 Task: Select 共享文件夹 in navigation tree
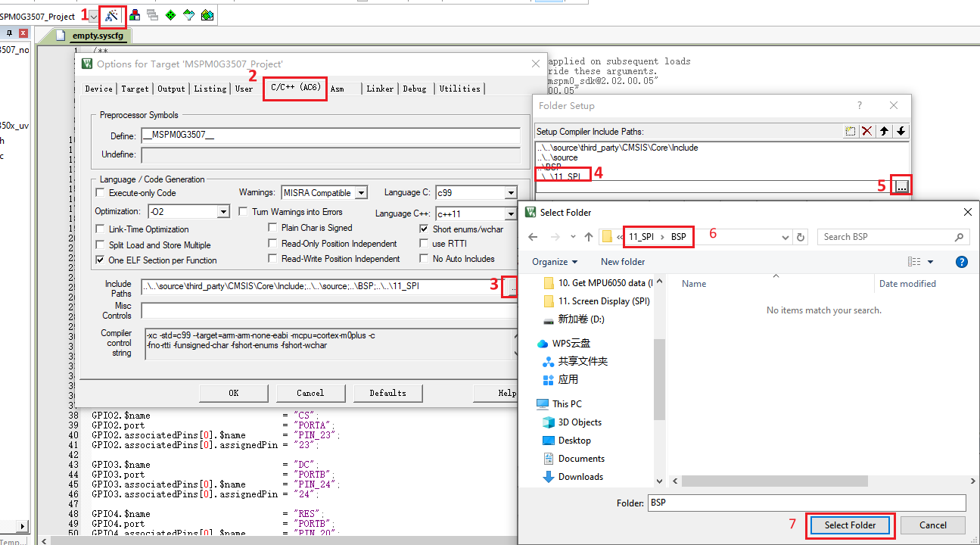tap(575, 362)
